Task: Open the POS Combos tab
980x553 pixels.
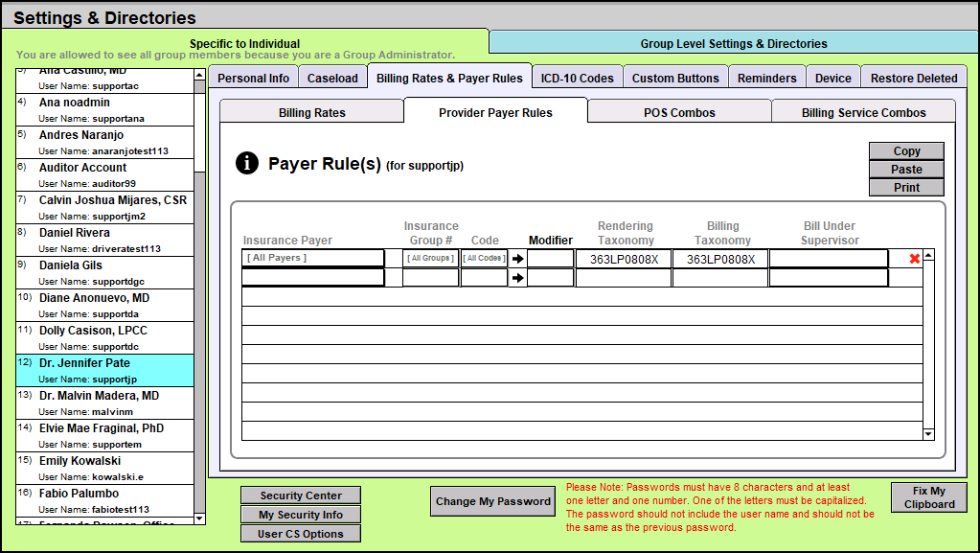Action: pyautogui.click(x=679, y=112)
